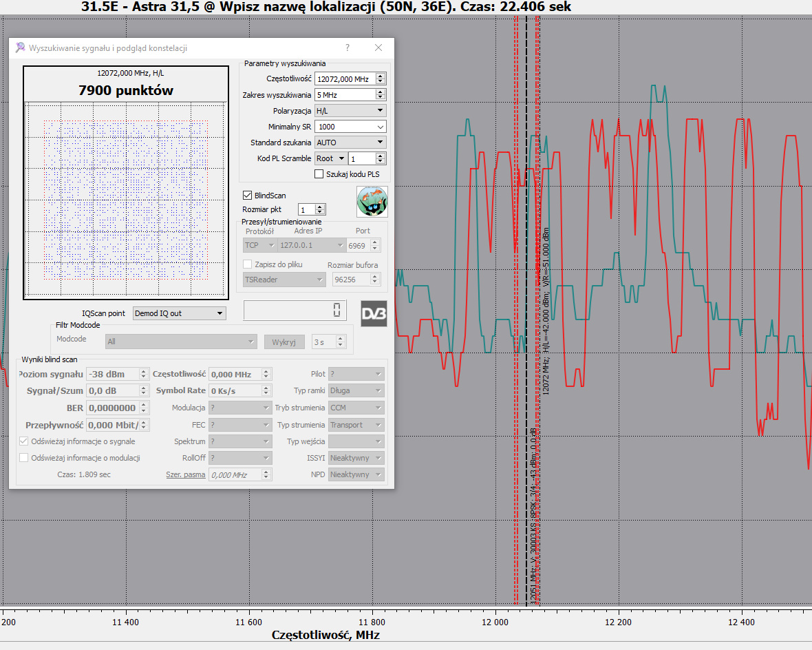Click the Szer. pasma link
The width and height of the screenshot is (812, 650).
pos(185,474)
